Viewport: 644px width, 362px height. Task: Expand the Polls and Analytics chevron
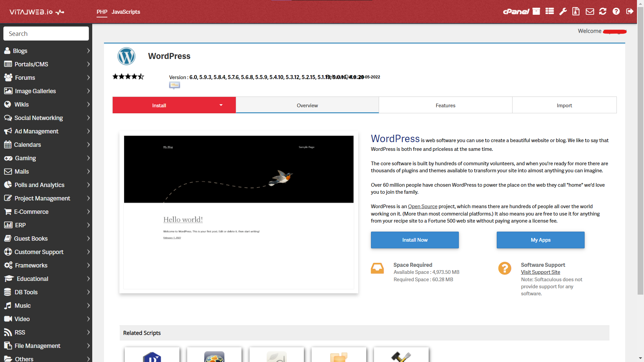pos(88,185)
